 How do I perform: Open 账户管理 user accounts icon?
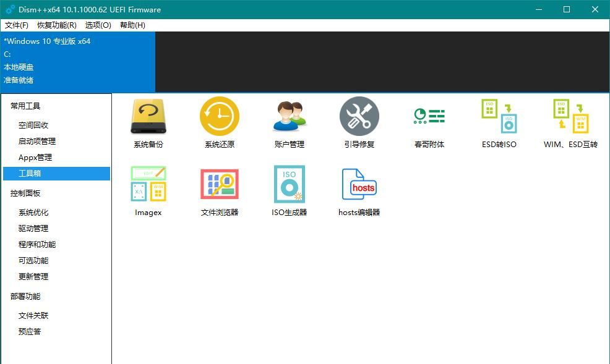(x=290, y=116)
